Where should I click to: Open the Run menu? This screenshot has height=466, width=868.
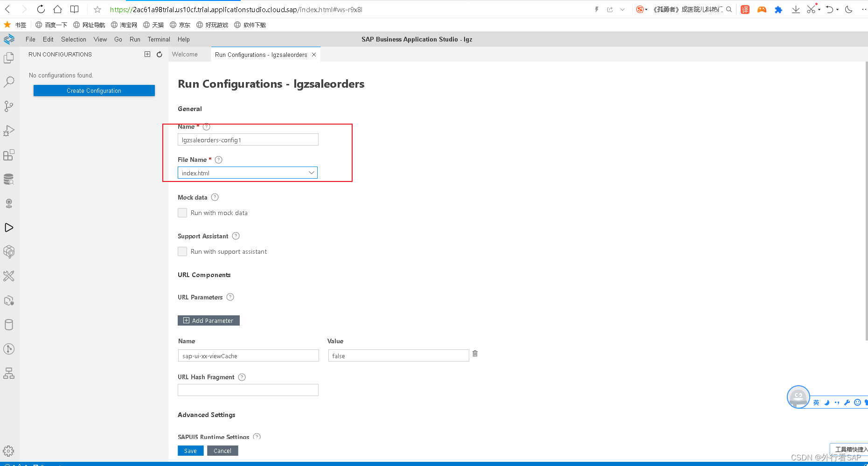[x=135, y=39]
